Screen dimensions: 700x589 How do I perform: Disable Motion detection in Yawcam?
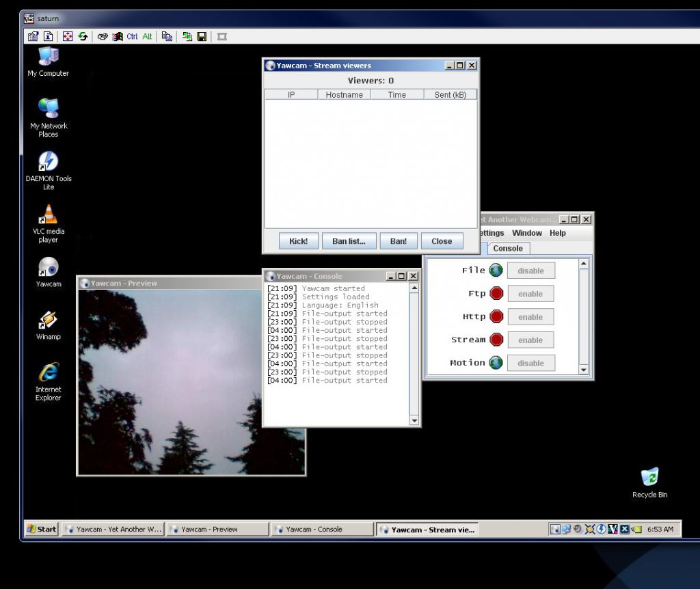tap(530, 364)
